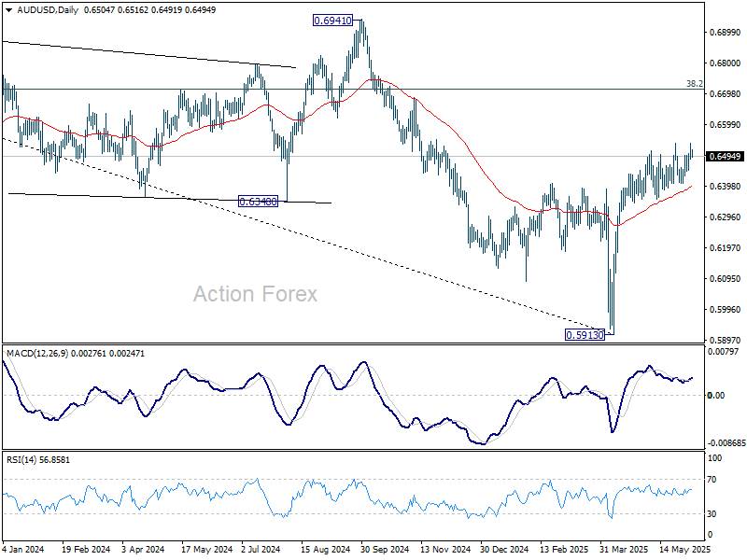The height and width of the screenshot is (560, 747).
Task: Click the MACD scale value 0.00797
Action: click(x=723, y=352)
